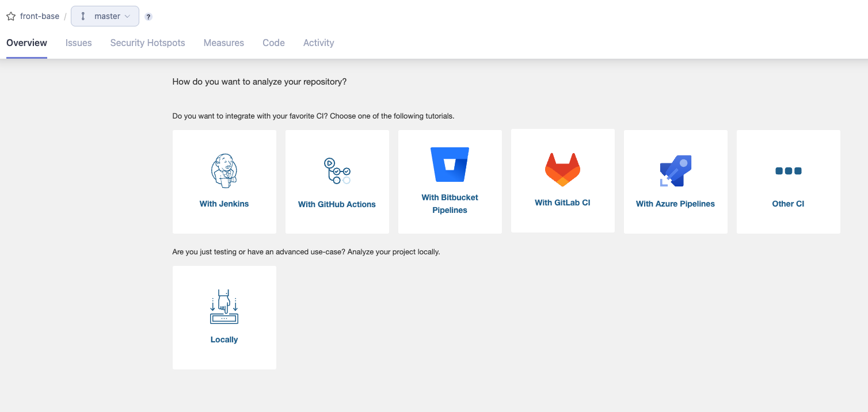Click the Azure Pipelines rocket icon
Image resolution: width=868 pixels, height=412 pixels.
pos(675,171)
